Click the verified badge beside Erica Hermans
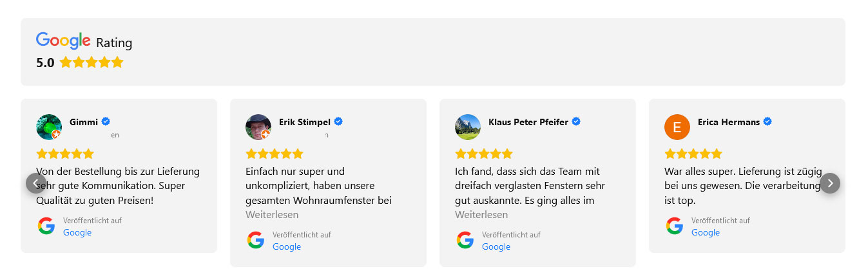This screenshot has width=868, height=280. pyautogui.click(x=767, y=121)
